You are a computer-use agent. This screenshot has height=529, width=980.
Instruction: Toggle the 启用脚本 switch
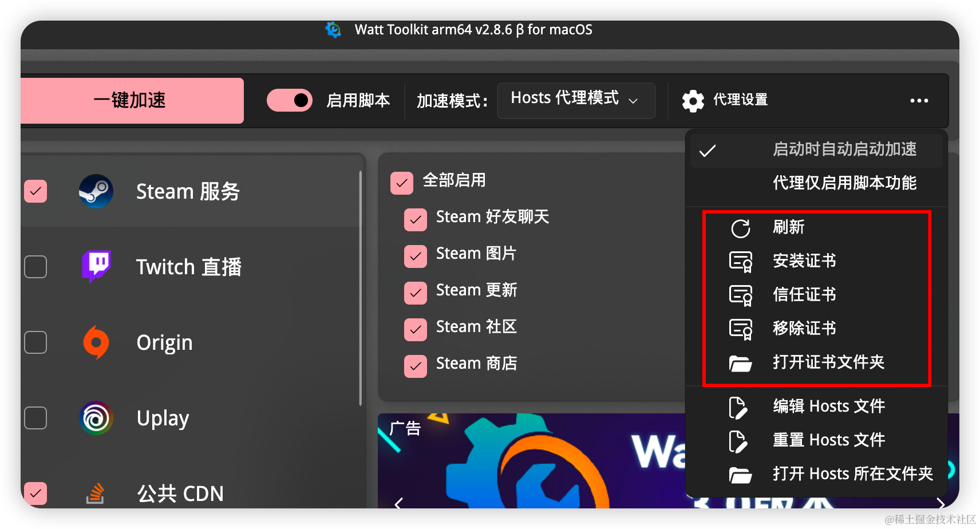click(290, 101)
